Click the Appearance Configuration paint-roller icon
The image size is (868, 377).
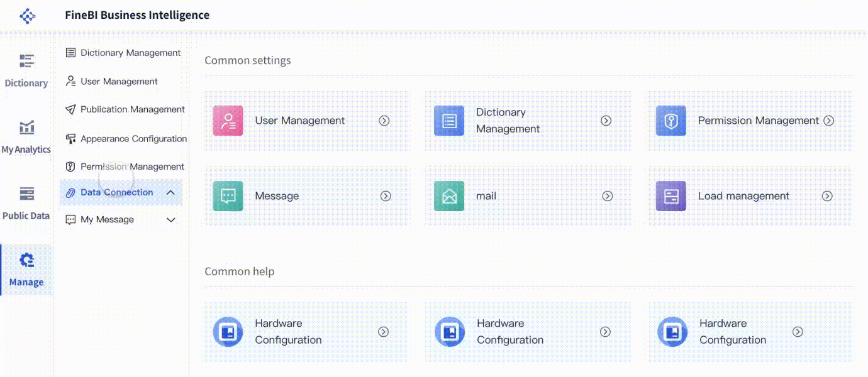[70, 138]
